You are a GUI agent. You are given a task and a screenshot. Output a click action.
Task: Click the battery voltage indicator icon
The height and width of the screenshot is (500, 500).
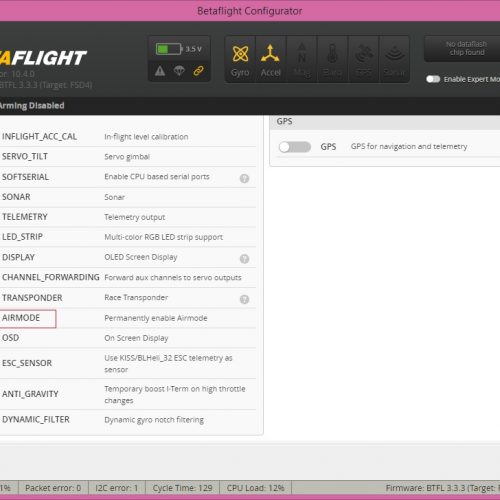[169, 49]
